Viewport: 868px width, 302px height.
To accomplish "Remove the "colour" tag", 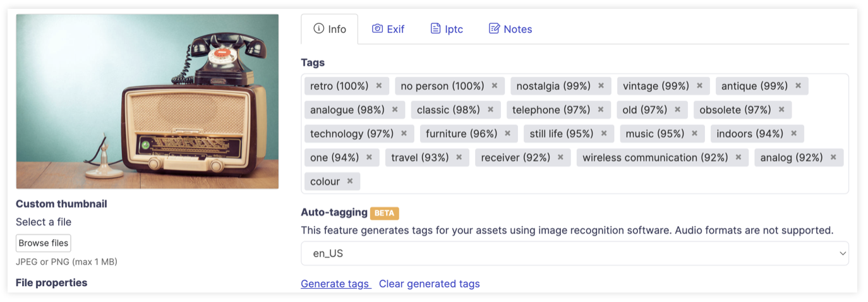I will 350,182.
